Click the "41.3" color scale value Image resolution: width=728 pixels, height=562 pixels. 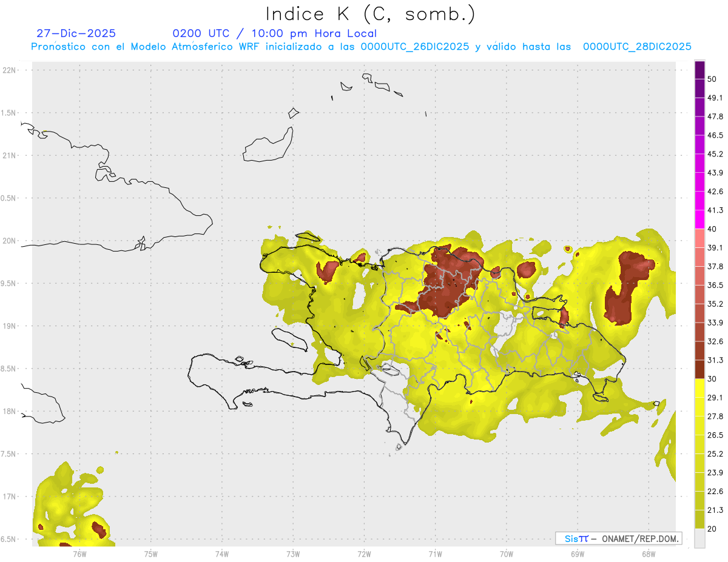point(715,210)
